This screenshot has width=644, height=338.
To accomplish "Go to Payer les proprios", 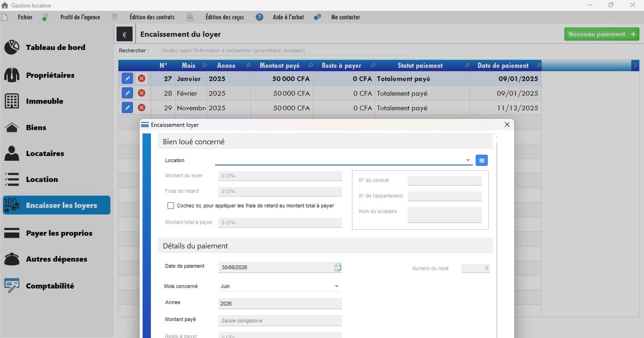I will click(x=48, y=233).
